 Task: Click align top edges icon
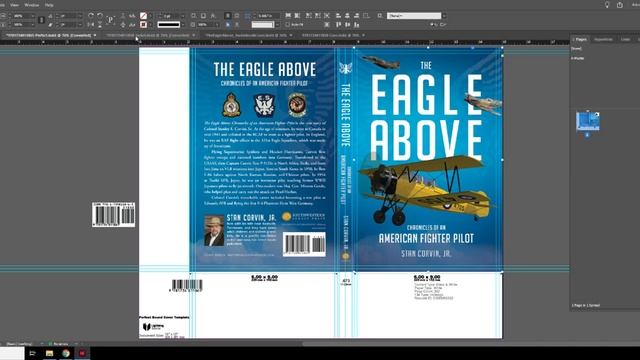tap(338, 24)
